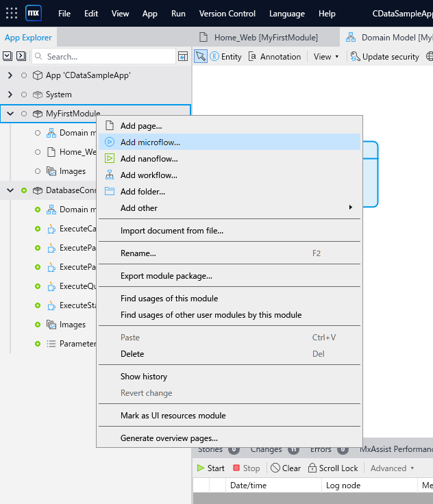This screenshot has width=433, height=504.
Task: Click the Clear button in console
Action: pos(286,468)
